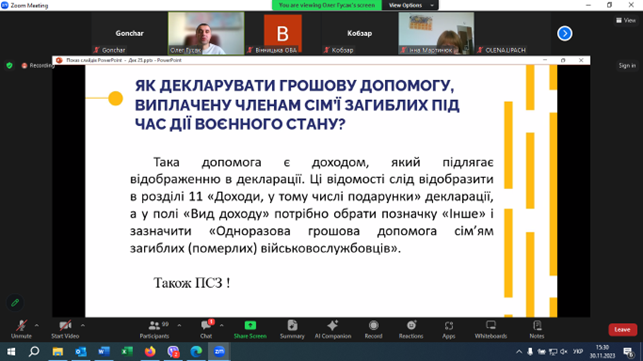Open the Chat panel icon

click(206, 329)
